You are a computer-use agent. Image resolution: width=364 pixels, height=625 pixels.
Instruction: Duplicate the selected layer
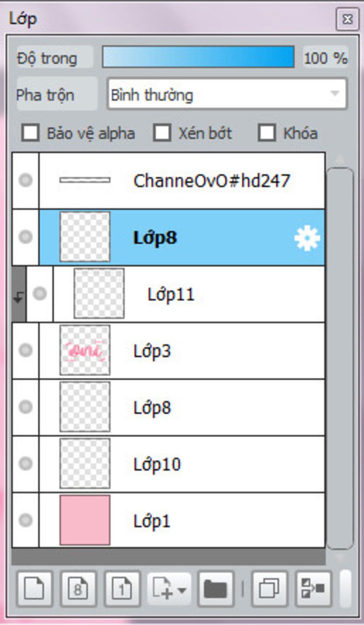pos(269,589)
